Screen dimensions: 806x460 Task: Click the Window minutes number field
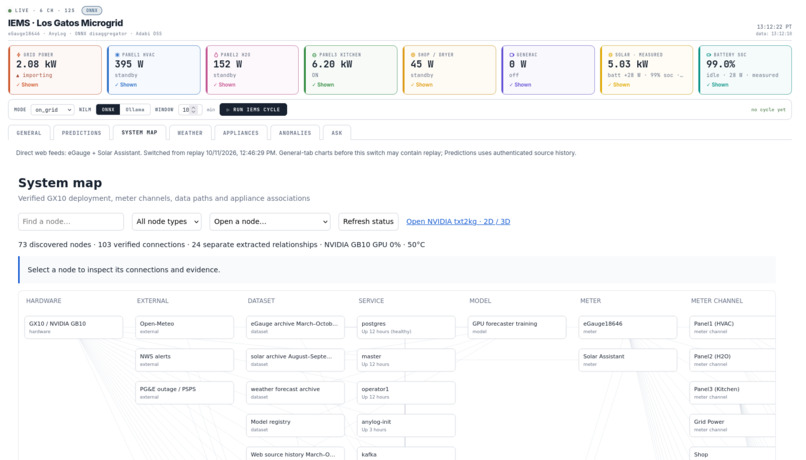[x=189, y=109]
